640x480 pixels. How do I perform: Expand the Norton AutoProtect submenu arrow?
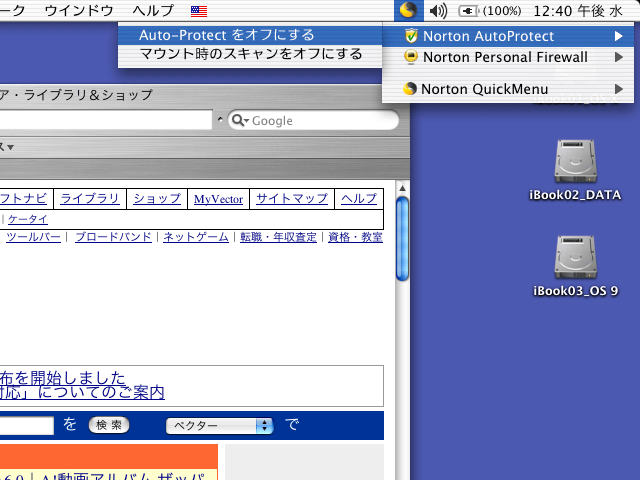pyautogui.click(x=619, y=36)
